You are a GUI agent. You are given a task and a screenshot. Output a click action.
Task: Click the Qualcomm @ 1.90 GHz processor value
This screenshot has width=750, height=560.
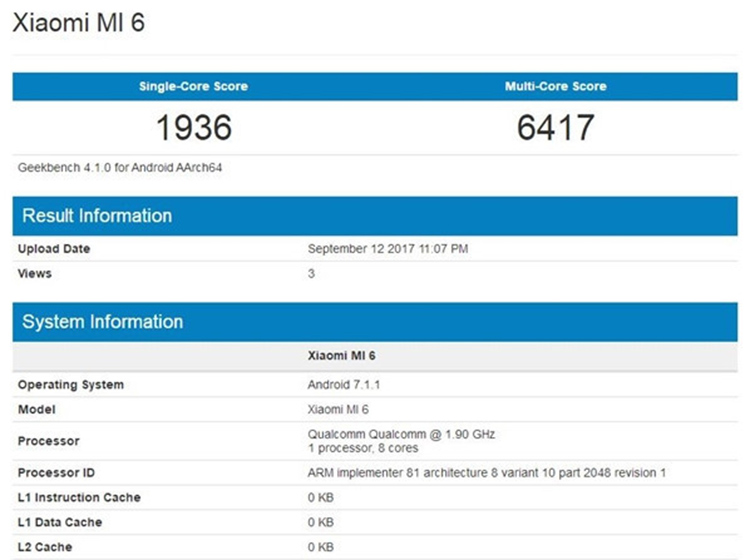401,434
